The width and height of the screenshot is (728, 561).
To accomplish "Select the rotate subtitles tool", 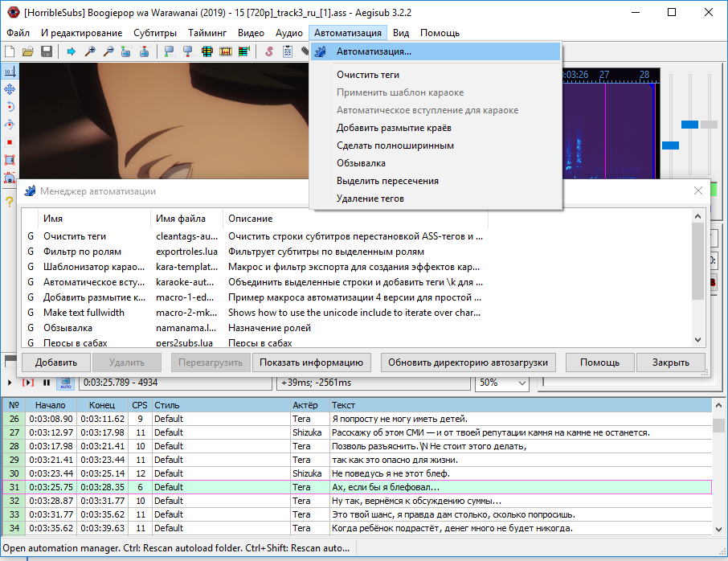I will (x=9, y=107).
